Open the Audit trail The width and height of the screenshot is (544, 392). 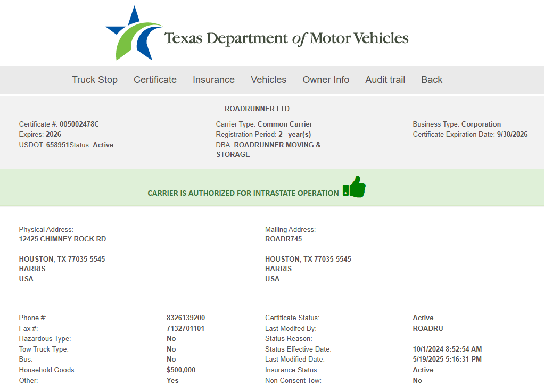385,80
